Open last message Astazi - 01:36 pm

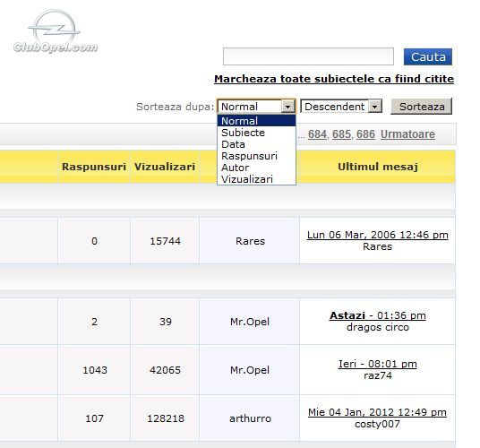coord(377,315)
